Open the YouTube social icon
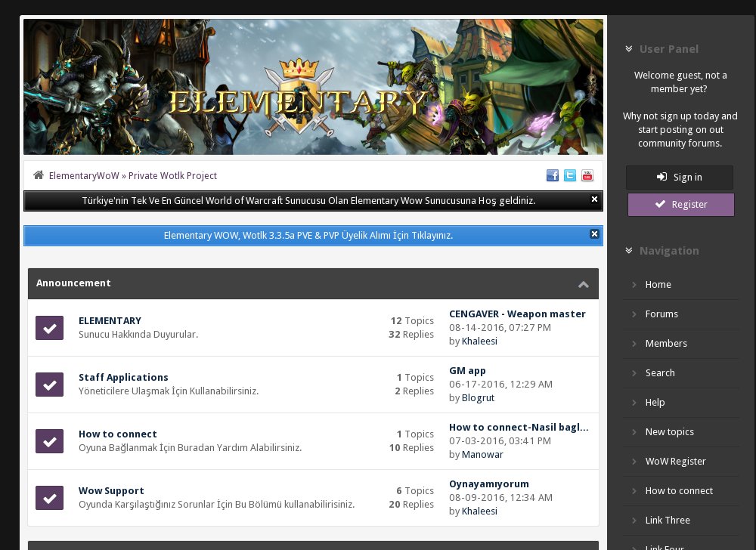756x550 pixels. [x=587, y=175]
